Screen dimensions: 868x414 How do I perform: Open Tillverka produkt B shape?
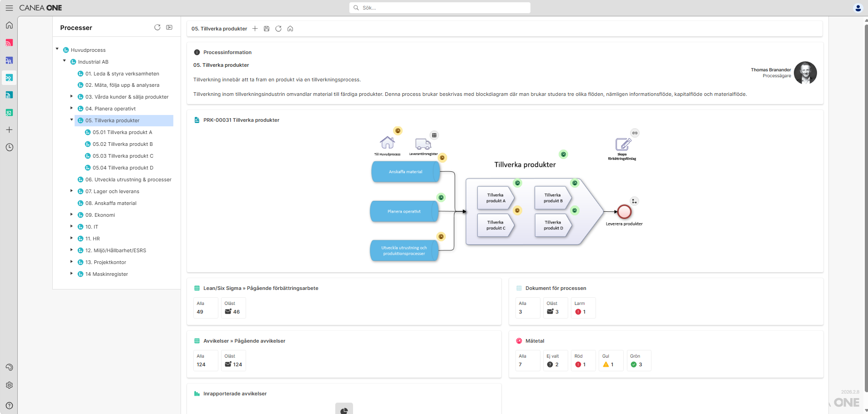coord(553,198)
